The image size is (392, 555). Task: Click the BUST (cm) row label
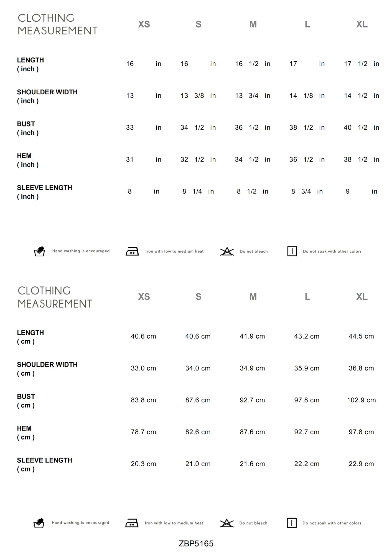click(26, 401)
